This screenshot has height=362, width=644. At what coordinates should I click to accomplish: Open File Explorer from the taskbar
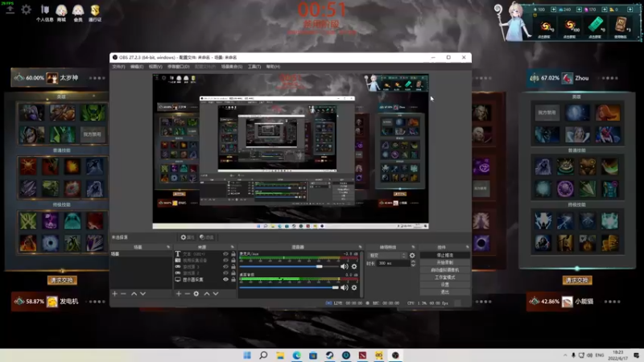pyautogui.click(x=280, y=355)
